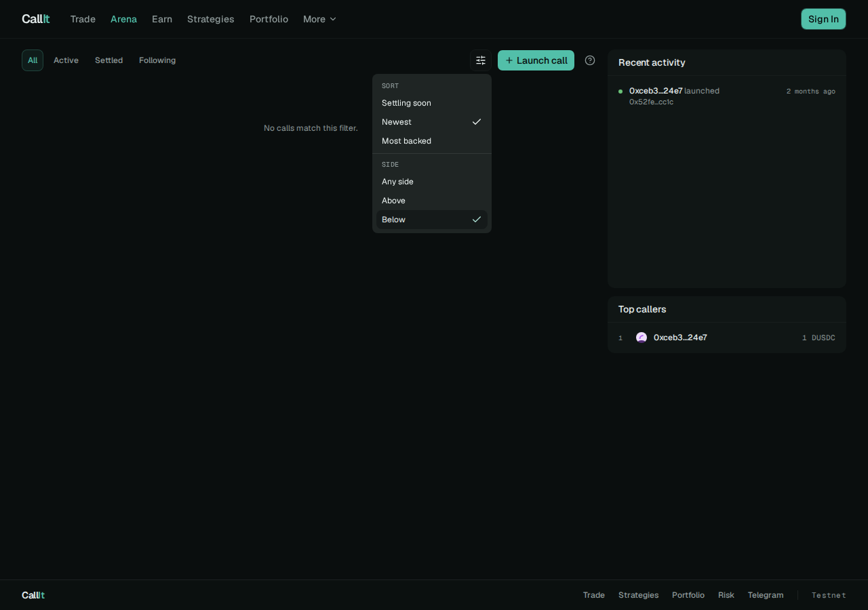Image resolution: width=868 pixels, height=610 pixels.
Task: Click the help question mark icon
Action: pyautogui.click(x=590, y=60)
